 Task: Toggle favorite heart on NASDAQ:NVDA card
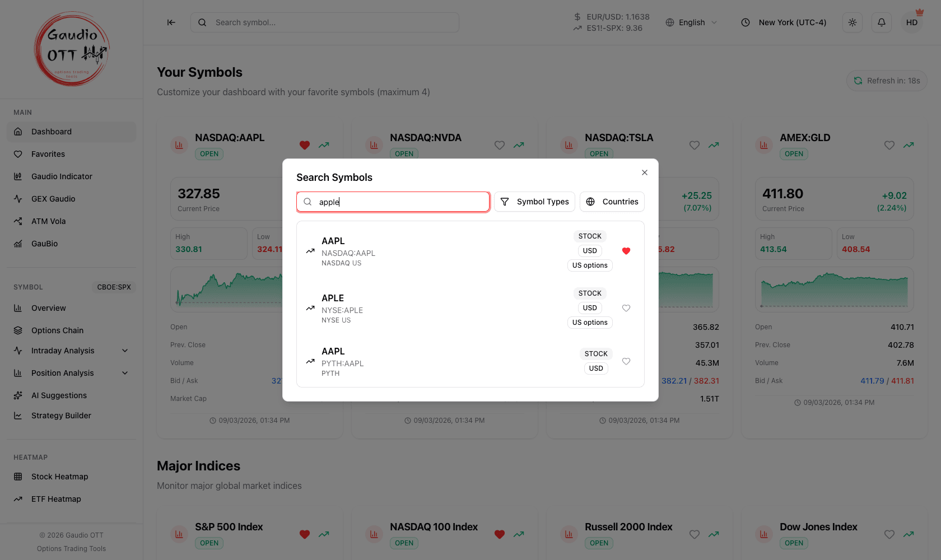click(500, 145)
